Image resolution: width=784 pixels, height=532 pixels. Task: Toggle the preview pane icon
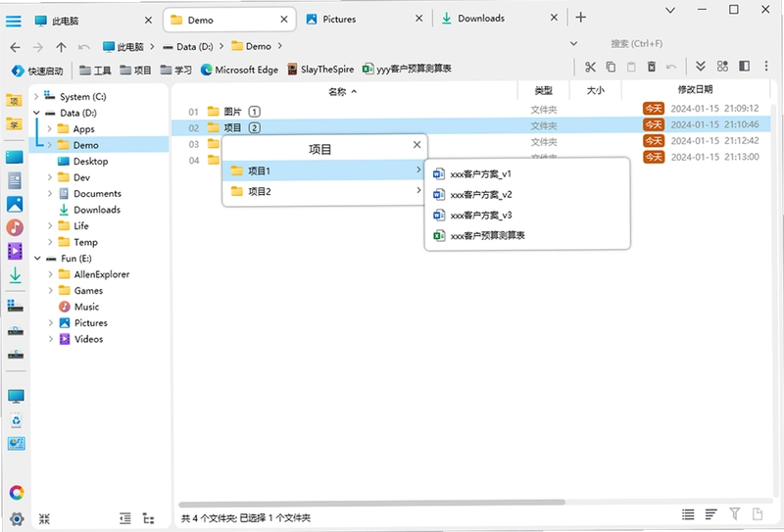[x=744, y=66]
